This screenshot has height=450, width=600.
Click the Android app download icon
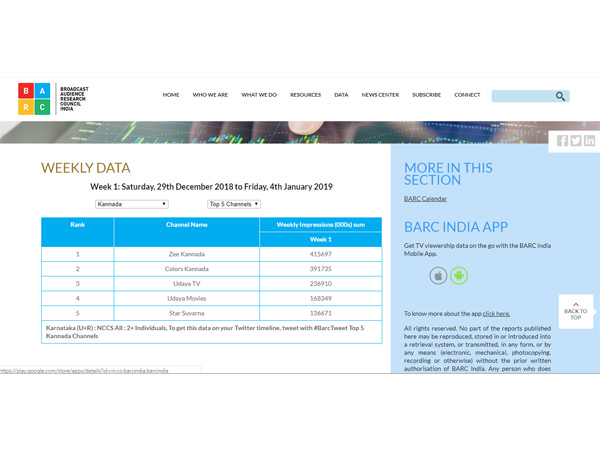click(x=458, y=275)
